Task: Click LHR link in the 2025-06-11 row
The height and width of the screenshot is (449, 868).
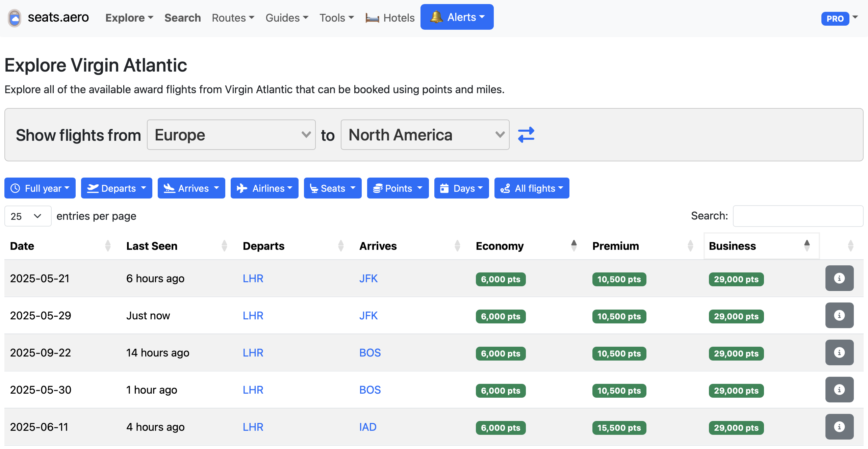Action: click(253, 427)
